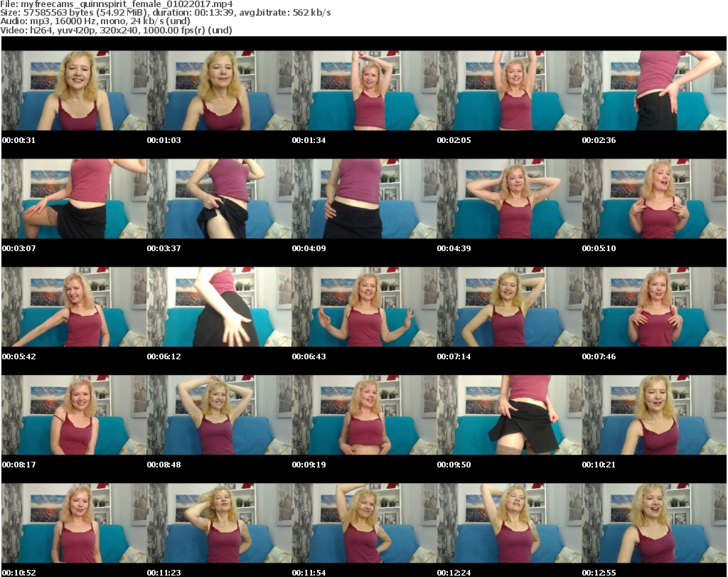Click the Size and duration header line
The image size is (728, 577).
(165, 13)
